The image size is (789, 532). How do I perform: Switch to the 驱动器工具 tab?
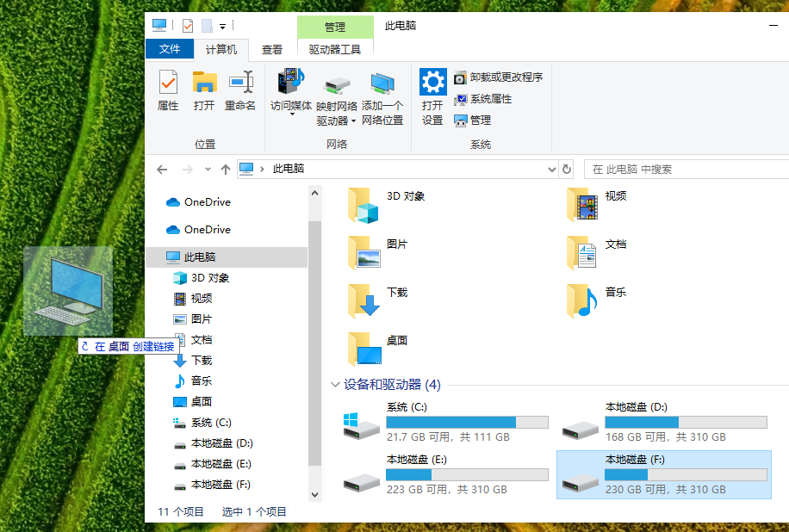pos(335,49)
